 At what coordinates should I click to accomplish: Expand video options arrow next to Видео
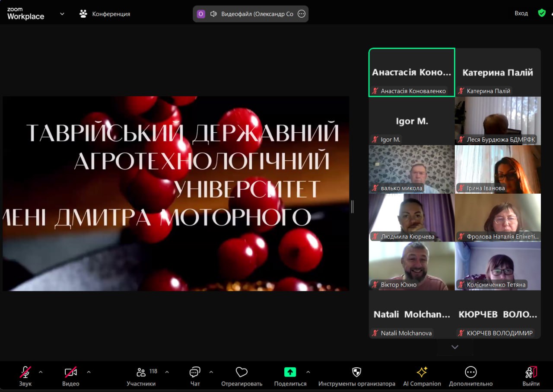(89, 372)
